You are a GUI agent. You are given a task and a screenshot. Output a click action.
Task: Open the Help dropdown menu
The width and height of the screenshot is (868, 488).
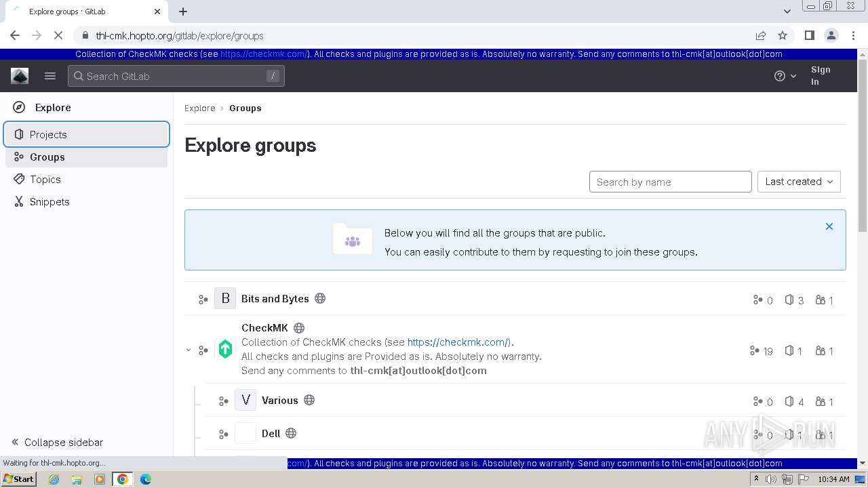coord(785,76)
